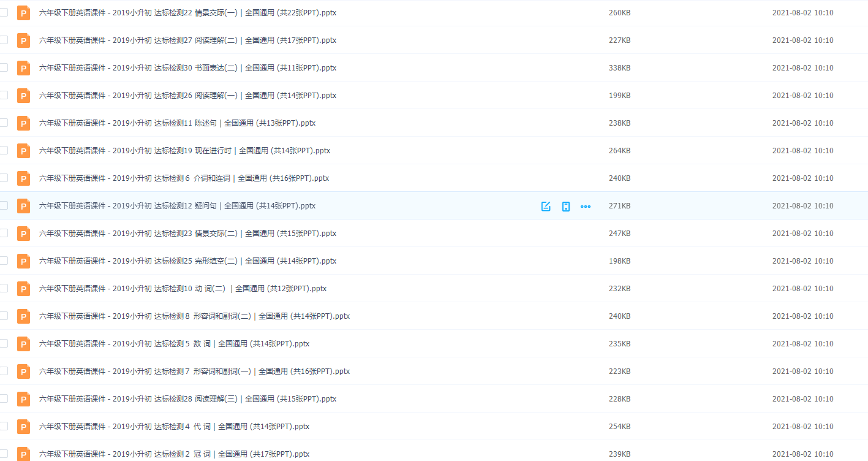Image resolution: width=868 pixels, height=461 pixels.
Task: Check the box beside 达标检测25 完形填空(二)
Action: pyautogui.click(x=4, y=261)
